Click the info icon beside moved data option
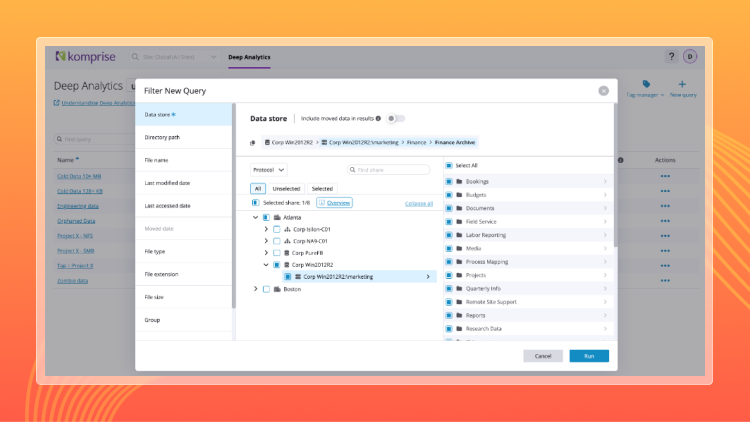This screenshot has height=422, width=750. coord(378,118)
